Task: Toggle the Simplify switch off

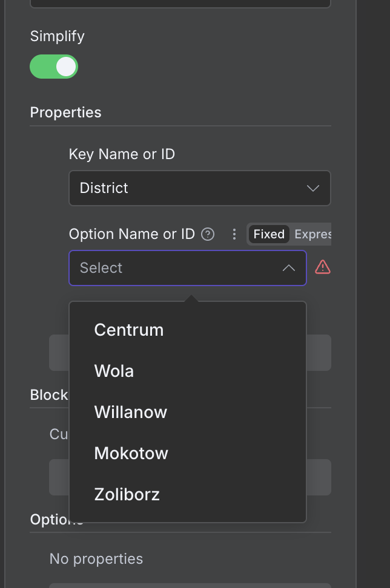Action: click(x=54, y=67)
